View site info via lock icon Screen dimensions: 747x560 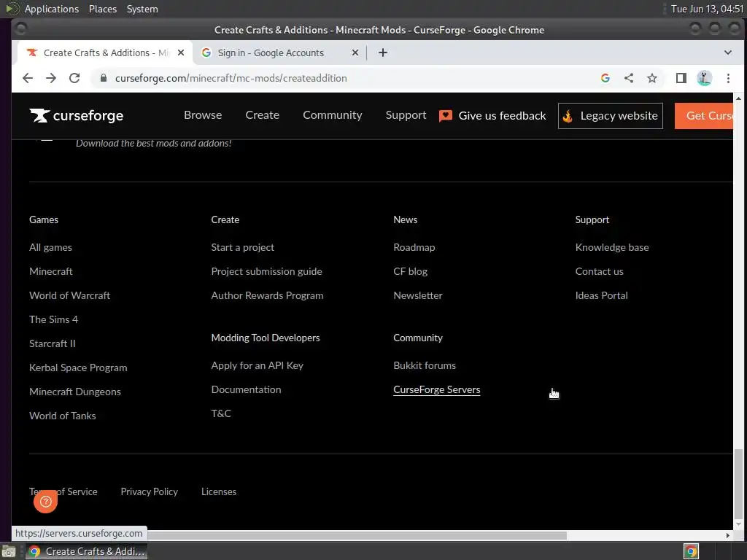click(104, 78)
